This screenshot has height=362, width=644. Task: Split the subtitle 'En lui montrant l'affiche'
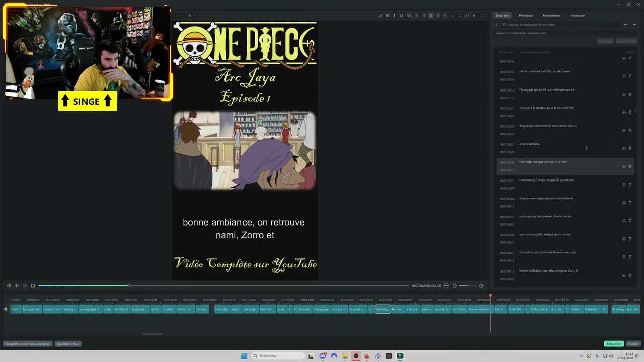[624, 76]
